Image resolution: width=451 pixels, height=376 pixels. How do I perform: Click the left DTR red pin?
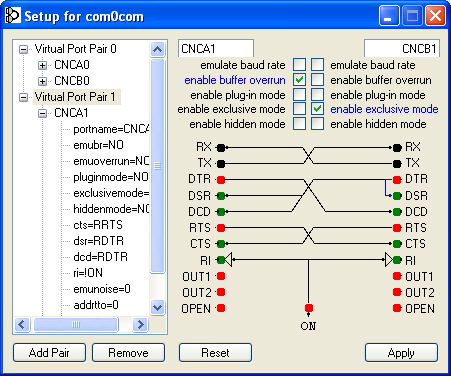point(221,180)
